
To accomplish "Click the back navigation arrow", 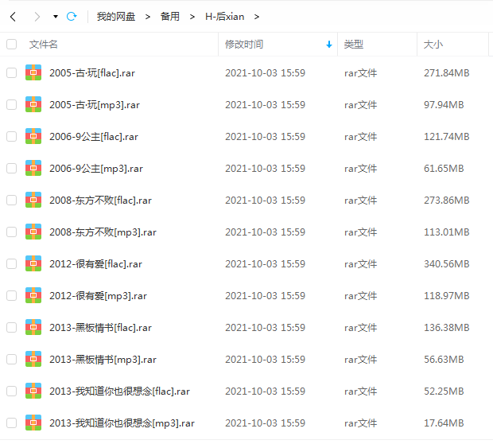I will point(13,17).
